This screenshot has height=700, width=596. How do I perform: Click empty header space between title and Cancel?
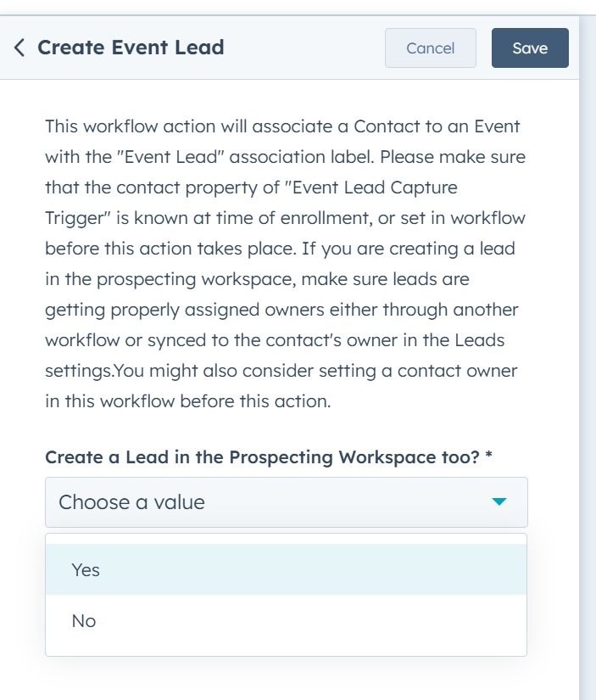pyautogui.click(x=304, y=48)
